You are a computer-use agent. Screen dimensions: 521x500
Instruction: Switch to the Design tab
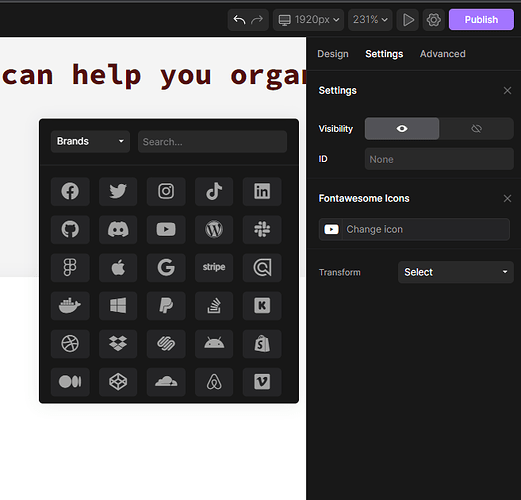point(333,54)
